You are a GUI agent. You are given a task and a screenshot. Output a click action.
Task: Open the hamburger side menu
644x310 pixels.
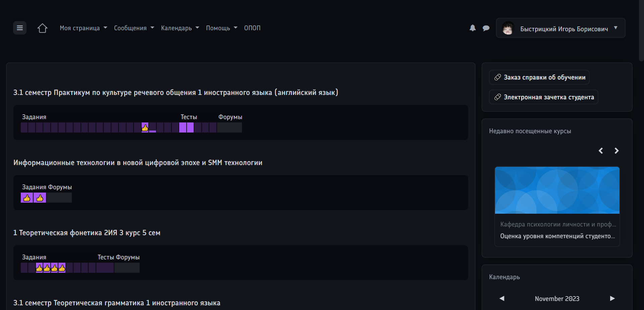point(20,28)
